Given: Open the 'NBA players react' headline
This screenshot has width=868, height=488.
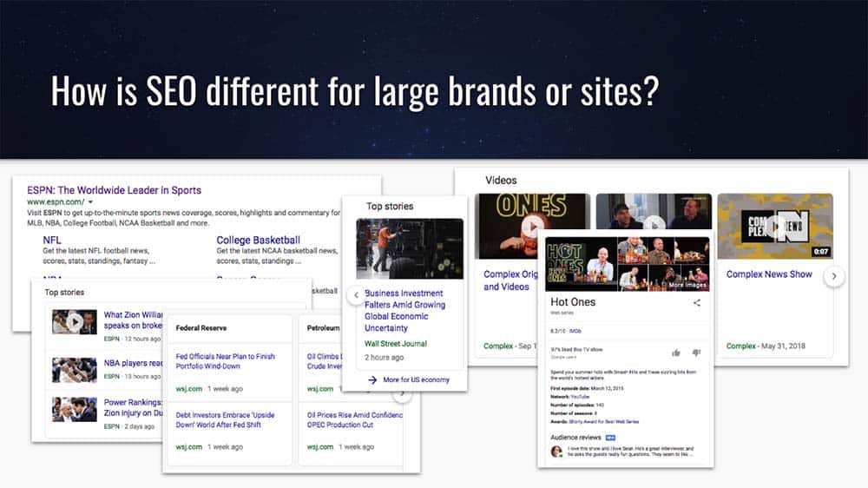Looking at the screenshot, I should 133,363.
